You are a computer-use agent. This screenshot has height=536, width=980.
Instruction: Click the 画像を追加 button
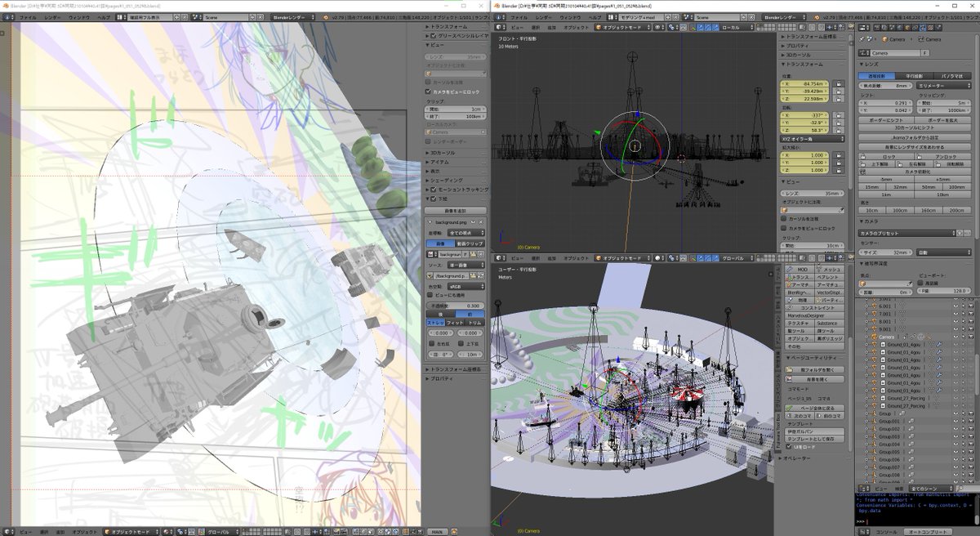pyautogui.click(x=457, y=211)
